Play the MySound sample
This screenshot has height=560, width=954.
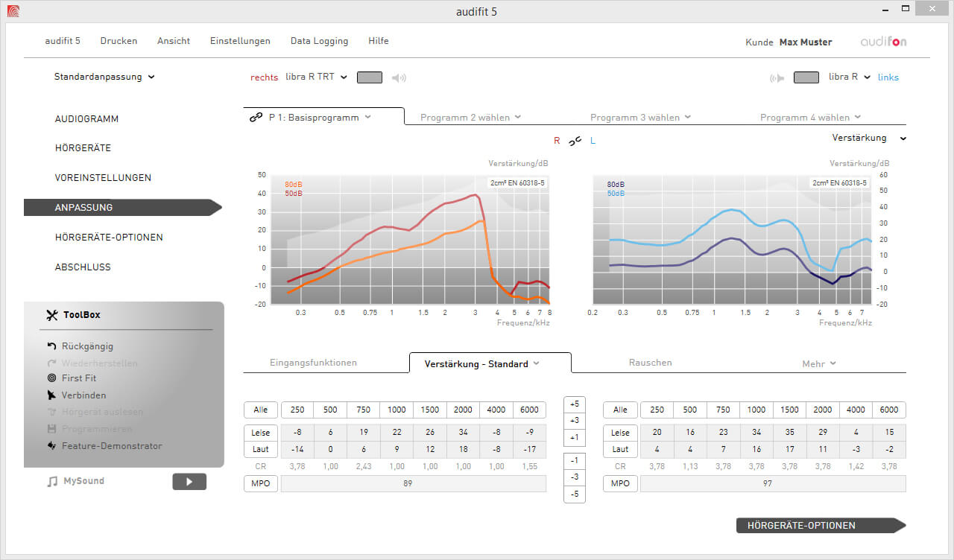coord(189,482)
